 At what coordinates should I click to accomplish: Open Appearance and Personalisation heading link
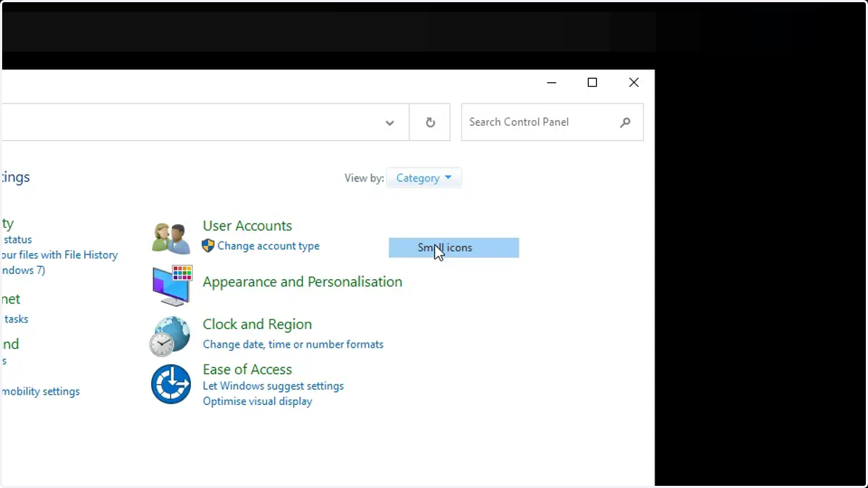pos(302,282)
